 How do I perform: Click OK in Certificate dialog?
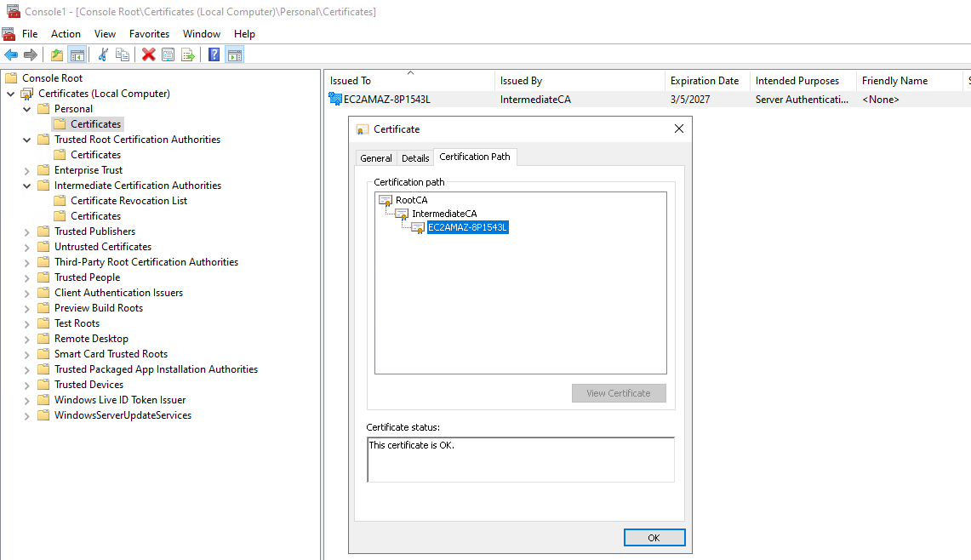(x=654, y=538)
